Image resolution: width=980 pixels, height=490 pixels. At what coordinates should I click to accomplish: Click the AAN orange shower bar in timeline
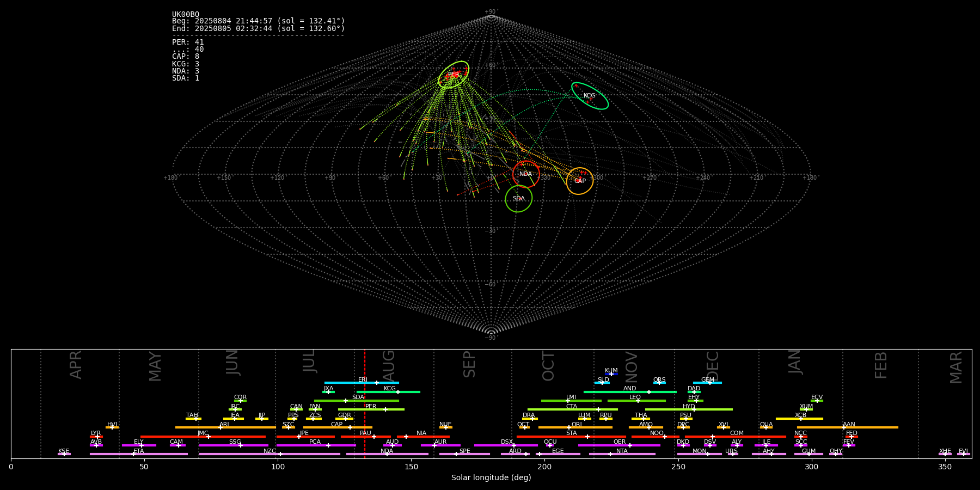point(848,427)
